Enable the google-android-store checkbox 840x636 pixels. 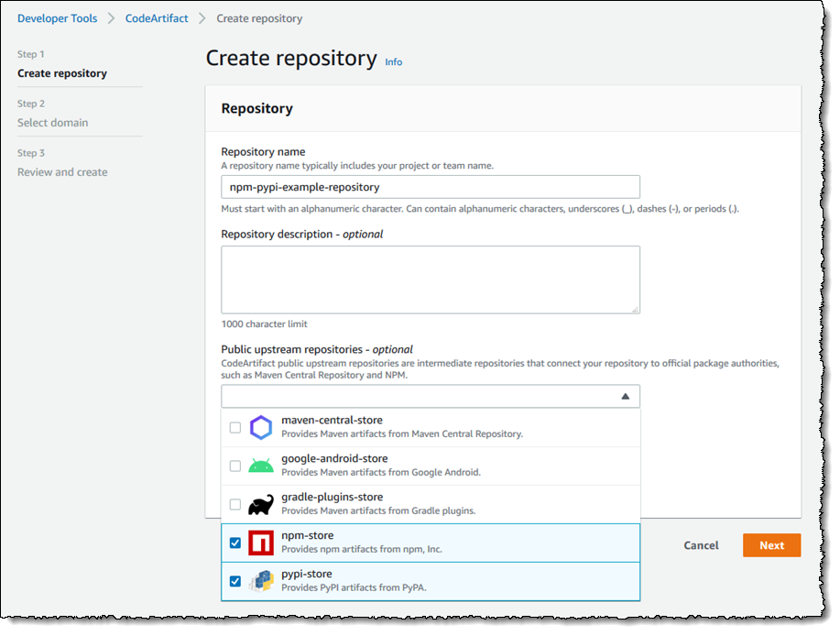click(x=235, y=466)
